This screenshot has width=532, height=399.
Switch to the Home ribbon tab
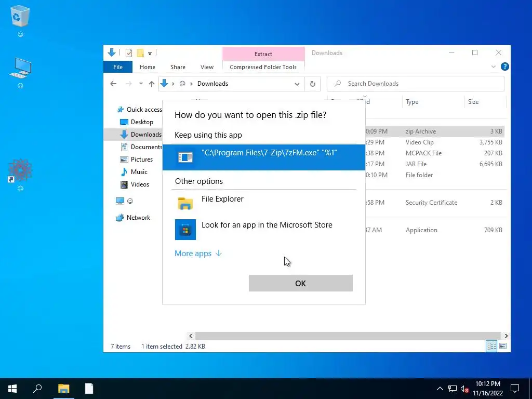[147, 67]
